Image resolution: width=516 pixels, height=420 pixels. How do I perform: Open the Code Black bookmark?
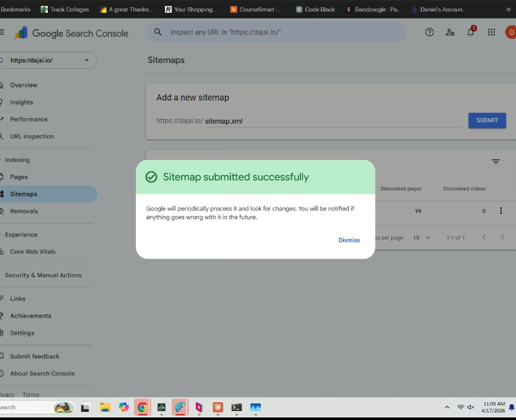[x=316, y=10]
